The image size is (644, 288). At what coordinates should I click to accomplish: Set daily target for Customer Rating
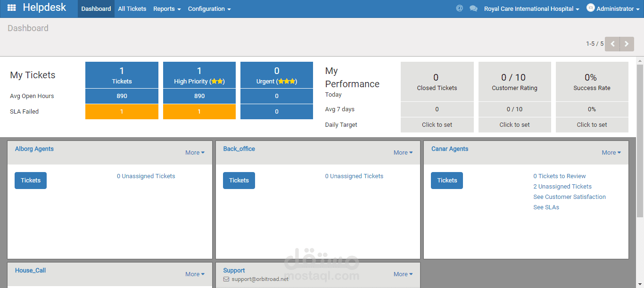click(515, 125)
